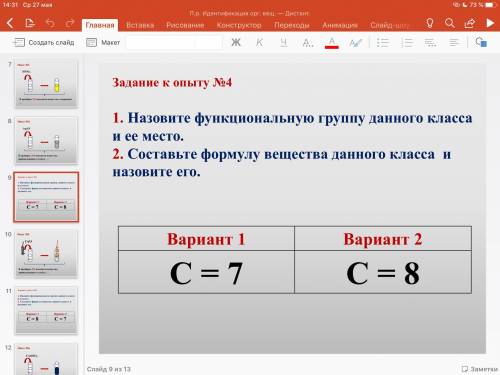Open the text alignment options
This screenshot has height=375, width=500.
tap(454, 42)
